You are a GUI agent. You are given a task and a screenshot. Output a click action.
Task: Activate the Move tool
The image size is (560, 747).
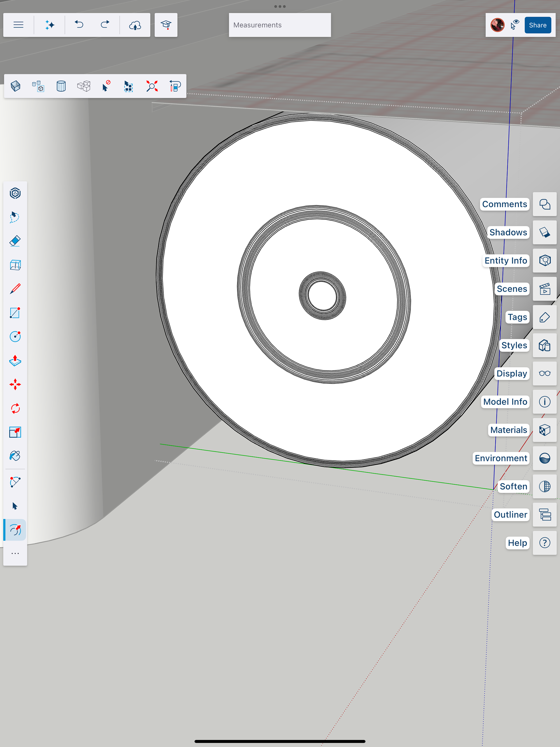[x=15, y=385]
